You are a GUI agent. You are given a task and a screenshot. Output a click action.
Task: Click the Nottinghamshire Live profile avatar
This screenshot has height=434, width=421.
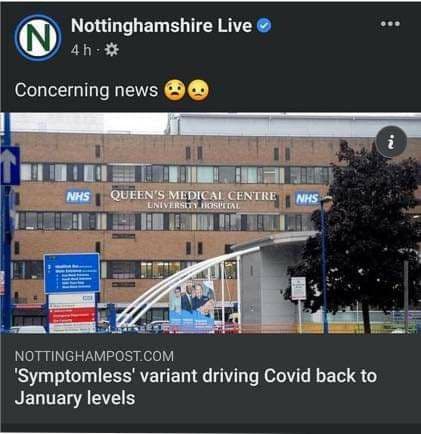pos(38,37)
